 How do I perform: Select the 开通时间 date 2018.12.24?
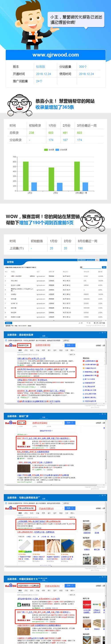(44, 74)
